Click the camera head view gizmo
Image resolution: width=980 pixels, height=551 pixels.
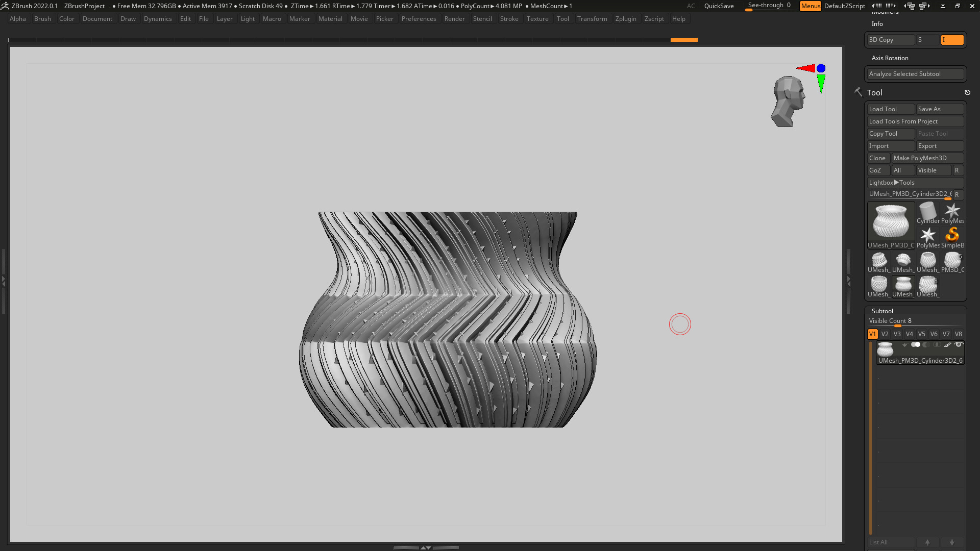click(788, 102)
